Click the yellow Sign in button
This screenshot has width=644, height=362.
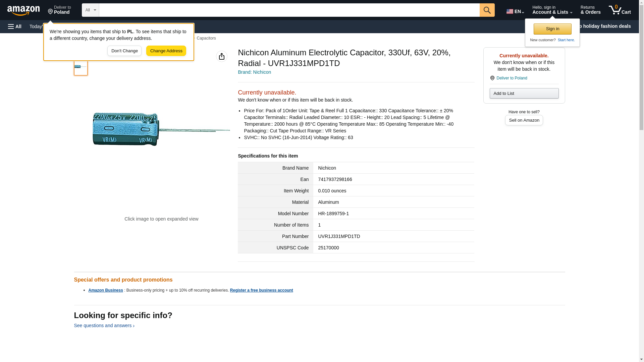[552, 29]
